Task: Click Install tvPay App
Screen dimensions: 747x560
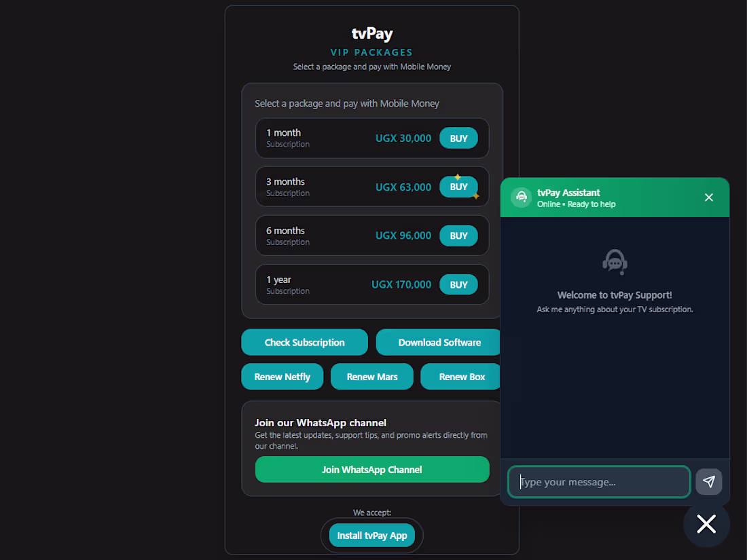Action: [372, 535]
